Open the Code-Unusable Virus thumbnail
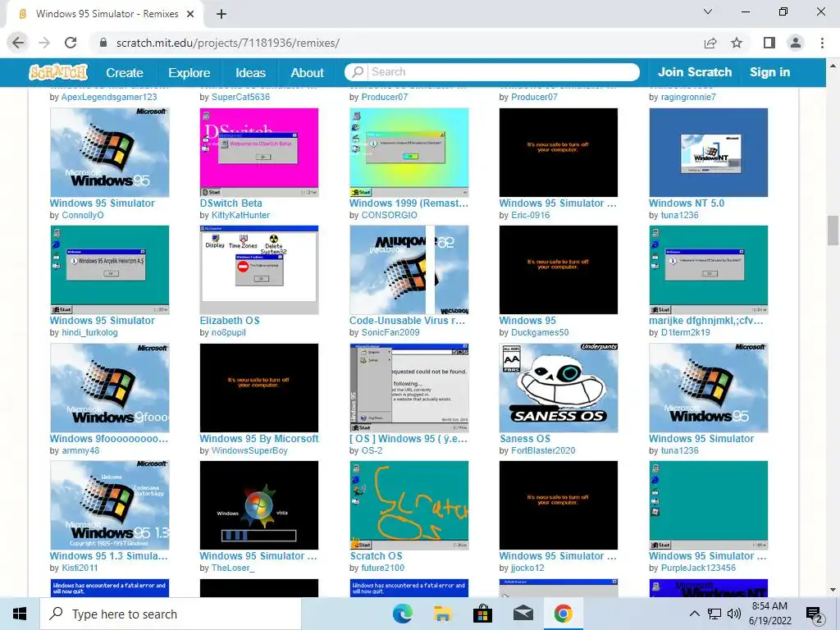This screenshot has width=840, height=630. pos(409,270)
